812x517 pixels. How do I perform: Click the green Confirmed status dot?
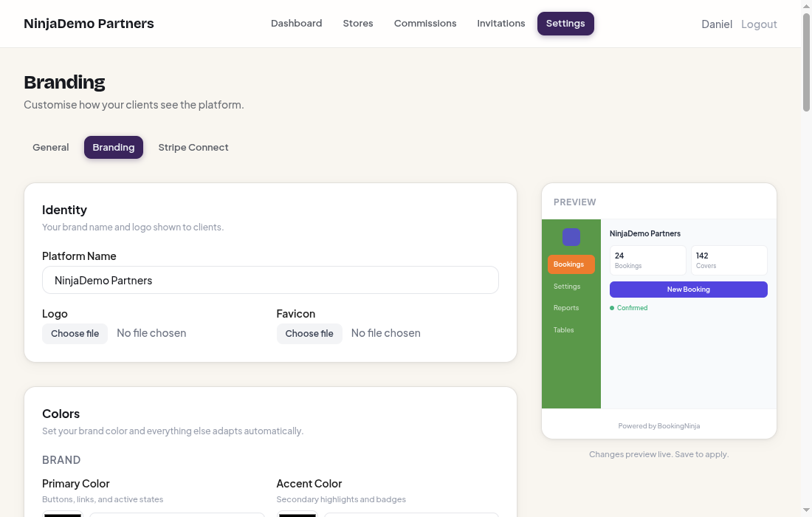point(612,308)
